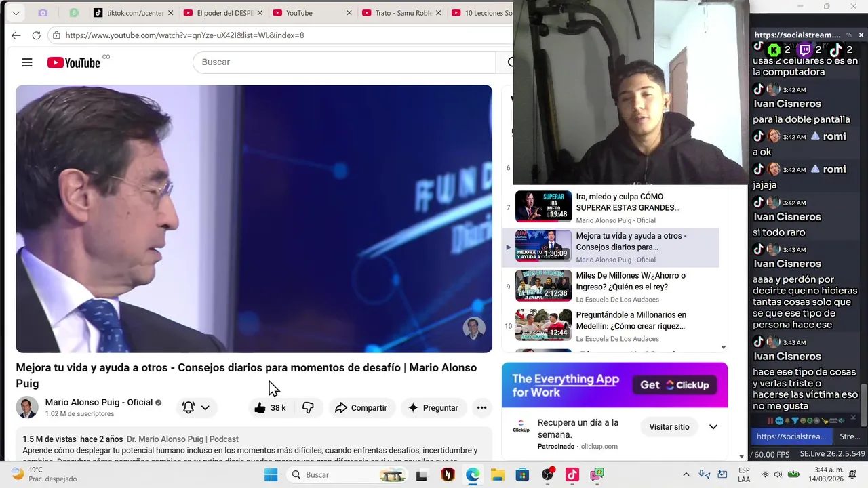Pop out the Social Stream dock panel
The height and width of the screenshot is (488, 868).
(x=848, y=35)
